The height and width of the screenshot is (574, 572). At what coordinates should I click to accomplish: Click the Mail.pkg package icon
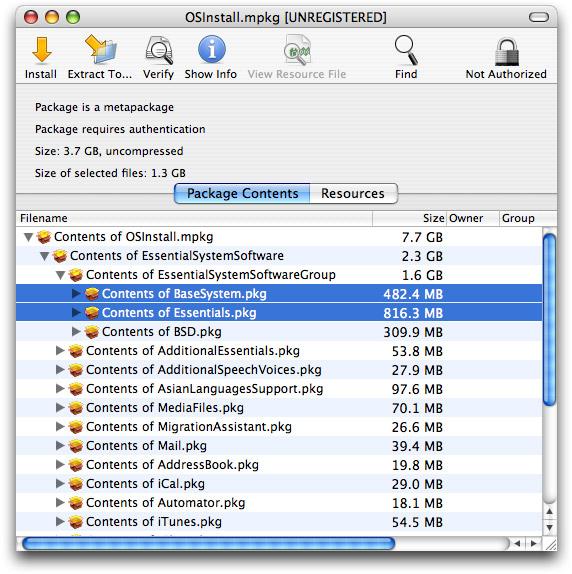76,446
